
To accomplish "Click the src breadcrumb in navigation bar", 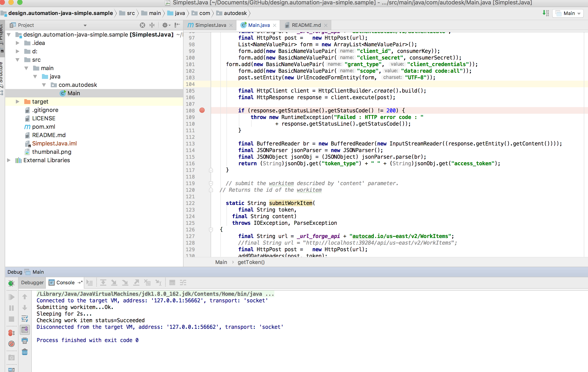I will 127,13.
